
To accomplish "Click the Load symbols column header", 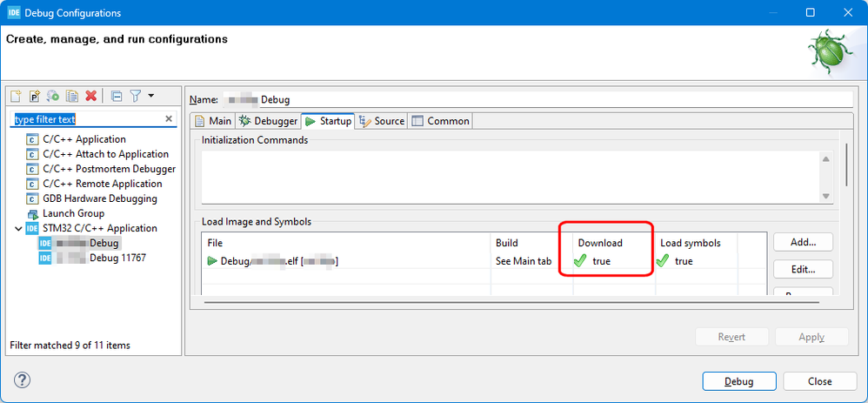I will pyautogui.click(x=697, y=243).
